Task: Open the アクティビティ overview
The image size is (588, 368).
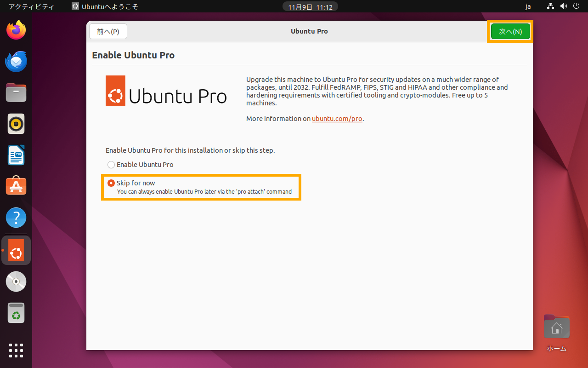Action: coord(31,6)
